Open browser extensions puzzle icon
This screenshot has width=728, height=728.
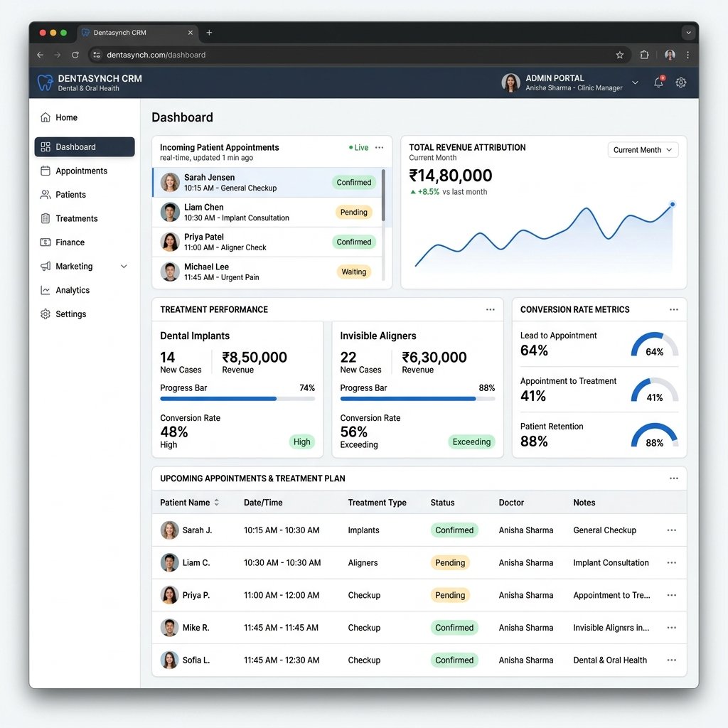pyautogui.click(x=644, y=55)
